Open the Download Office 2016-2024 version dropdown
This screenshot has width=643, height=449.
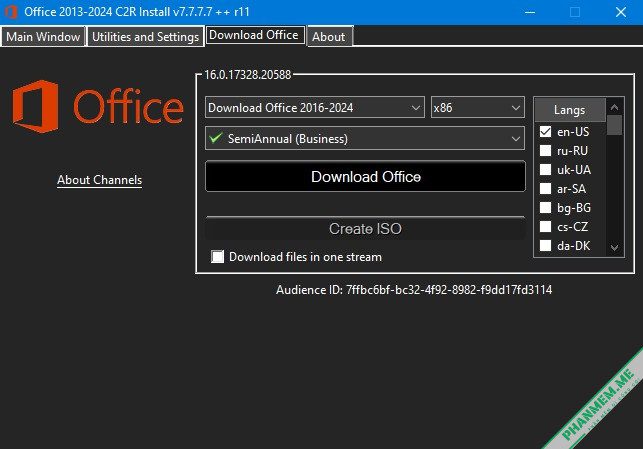(315, 107)
